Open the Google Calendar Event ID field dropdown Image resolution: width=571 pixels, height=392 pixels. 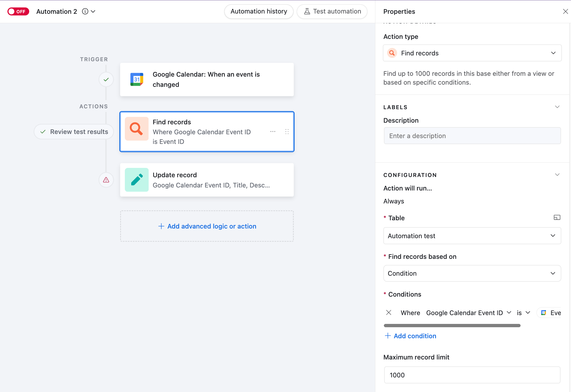[469, 313]
